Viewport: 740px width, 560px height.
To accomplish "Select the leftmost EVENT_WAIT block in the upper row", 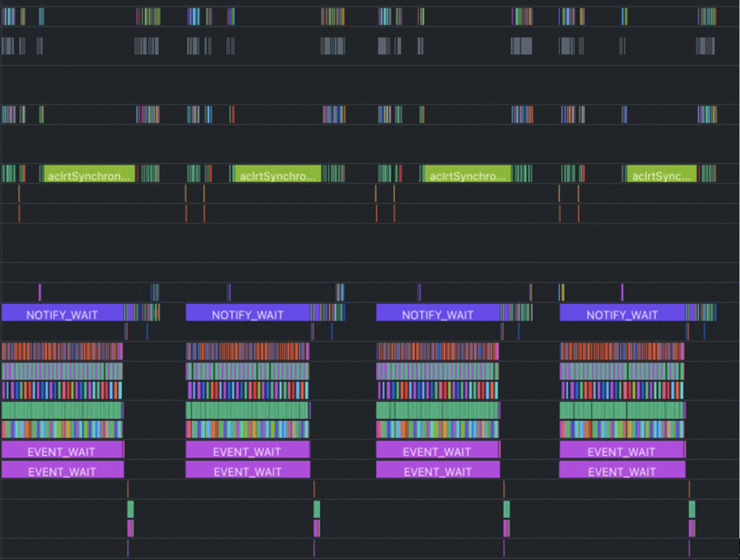I will [x=63, y=450].
